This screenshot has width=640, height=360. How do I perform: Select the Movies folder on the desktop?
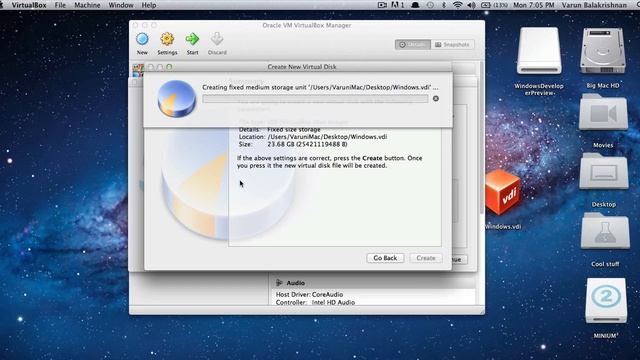click(x=603, y=113)
